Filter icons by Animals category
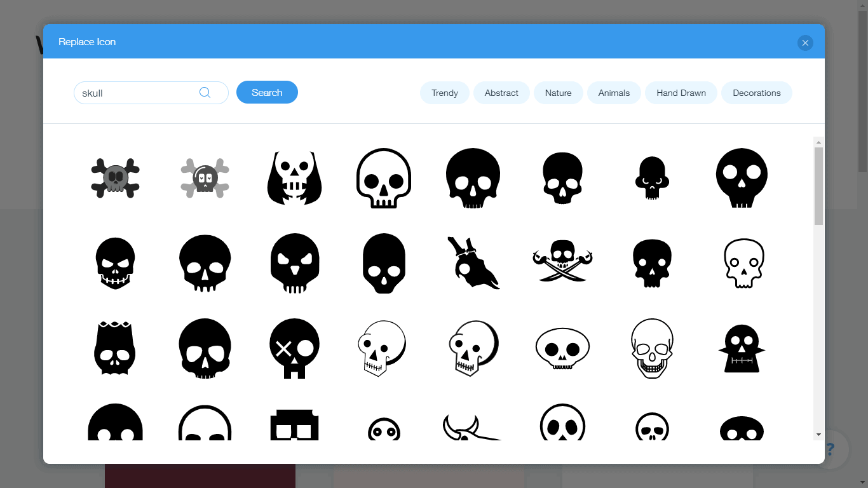The width and height of the screenshot is (868, 488). coord(614,93)
